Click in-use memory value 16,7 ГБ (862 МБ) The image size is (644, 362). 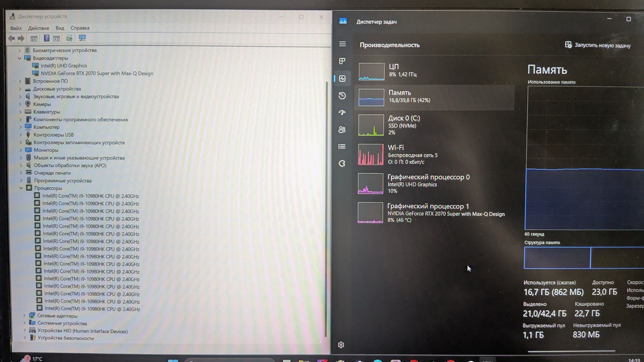tap(553, 292)
